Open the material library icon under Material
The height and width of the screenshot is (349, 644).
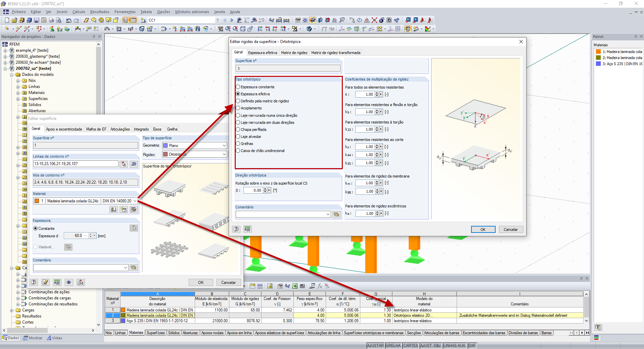[113, 209]
